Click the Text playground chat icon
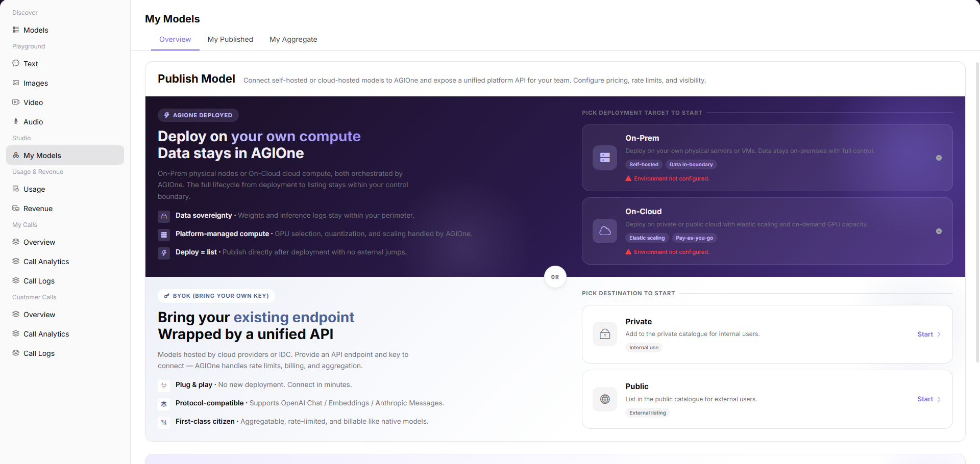Image resolution: width=980 pixels, height=464 pixels. click(16, 63)
